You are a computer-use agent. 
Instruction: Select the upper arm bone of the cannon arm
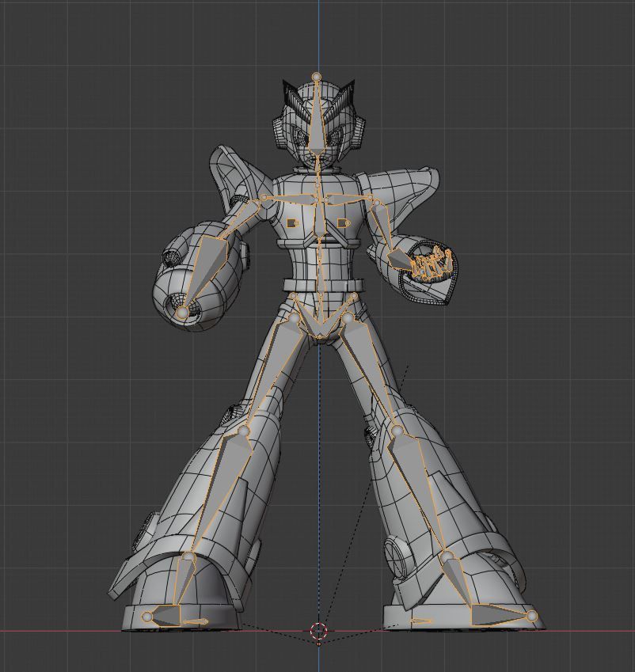pyautogui.click(x=243, y=218)
